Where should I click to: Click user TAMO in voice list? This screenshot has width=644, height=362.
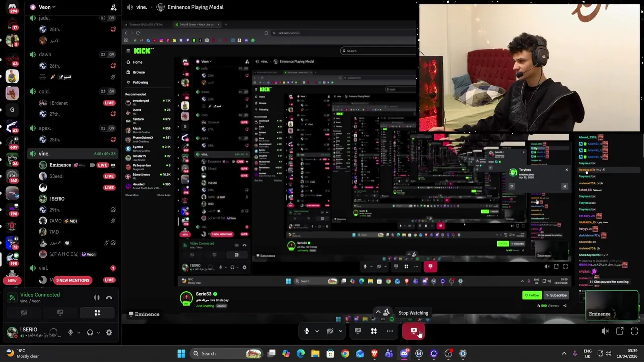pos(55,221)
